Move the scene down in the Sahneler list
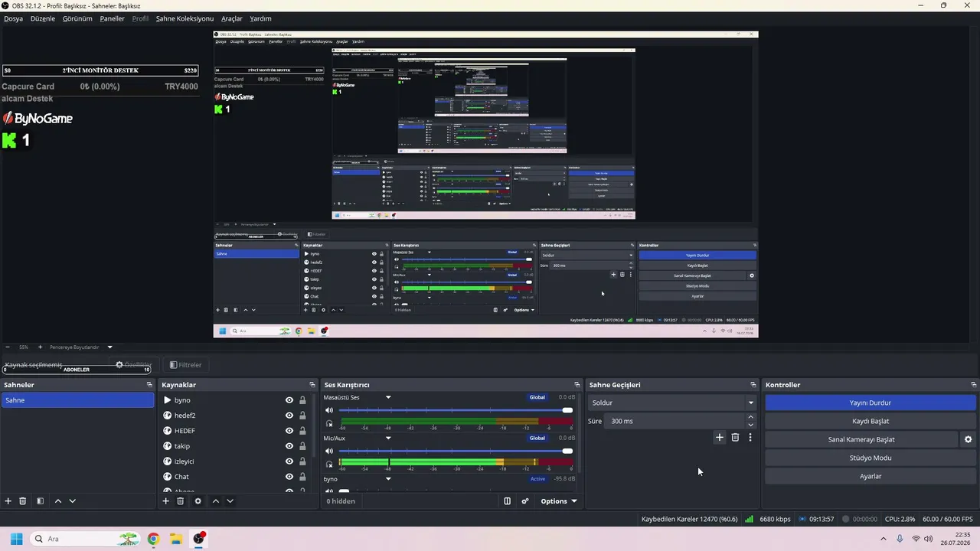 coord(72,501)
